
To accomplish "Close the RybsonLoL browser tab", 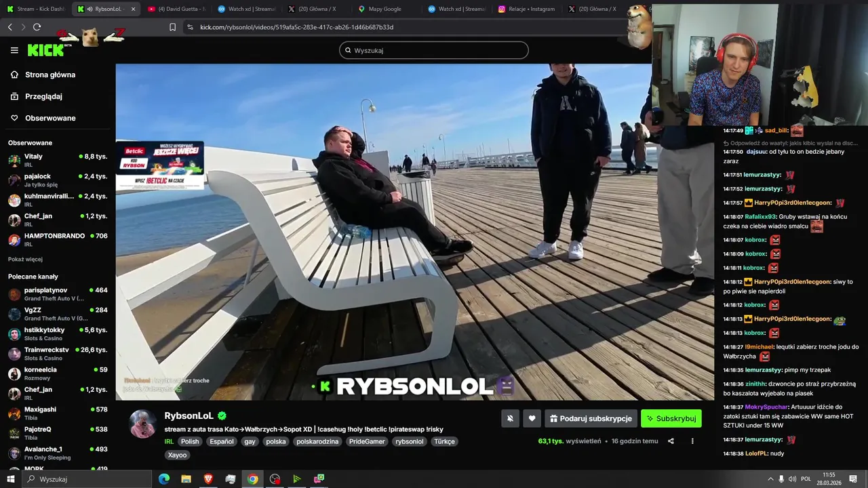I will [x=133, y=9].
